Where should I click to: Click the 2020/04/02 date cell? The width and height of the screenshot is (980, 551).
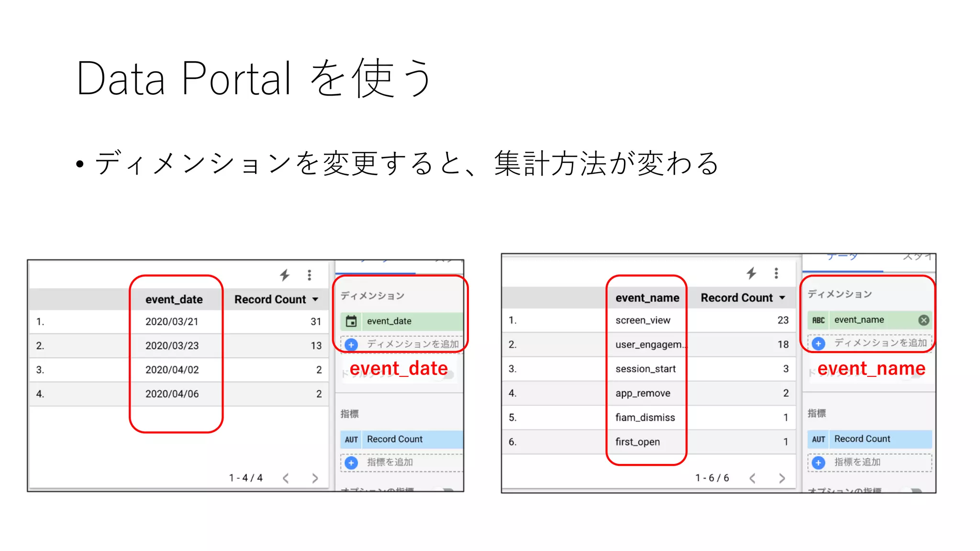click(172, 370)
